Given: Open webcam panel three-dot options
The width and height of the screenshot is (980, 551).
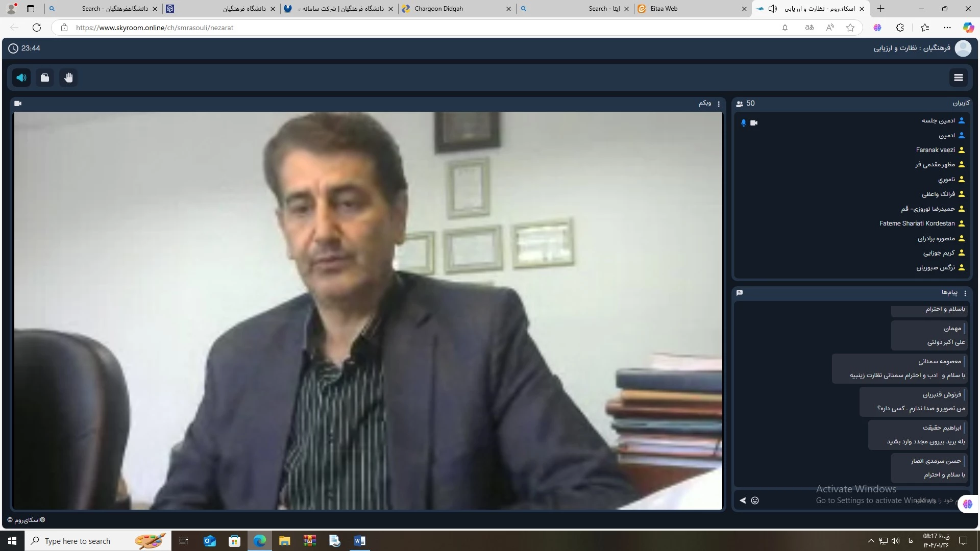Looking at the screenshot, I should pyautogui.click(x=719, y=104).
